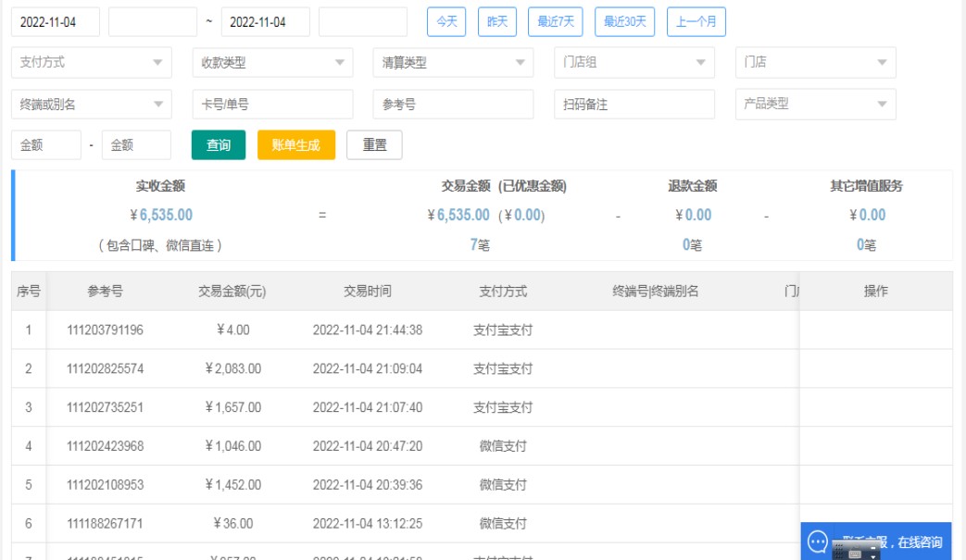Screen dimensions: 966x560
Task: Click the orange 账单生成 button
Action: click(x=295, y=145)
